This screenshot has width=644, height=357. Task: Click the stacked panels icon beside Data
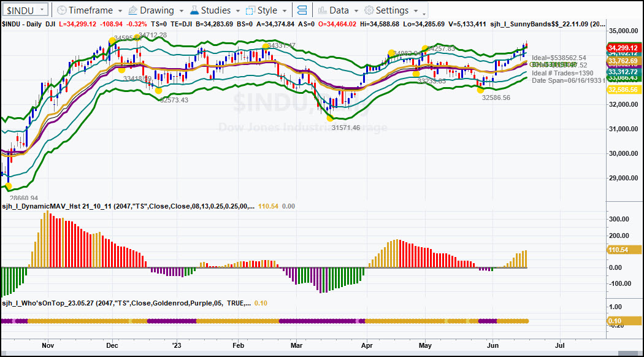pyautogui.click(x=302, y=10)
